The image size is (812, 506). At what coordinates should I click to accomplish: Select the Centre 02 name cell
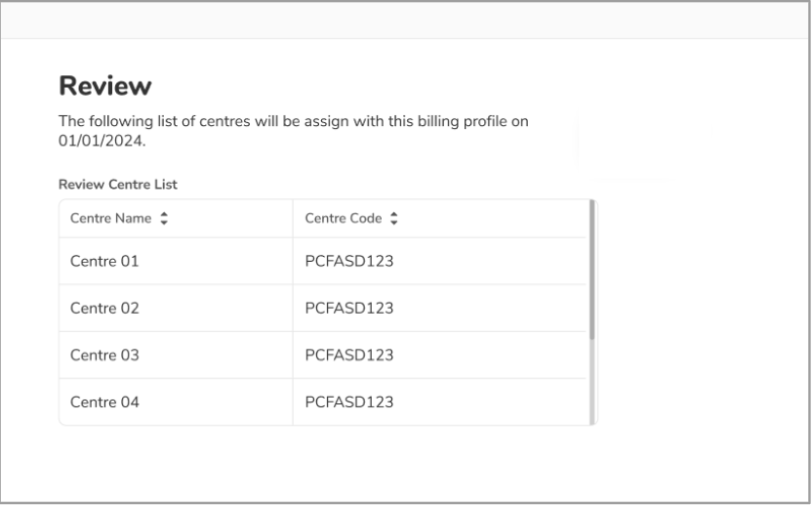[104, 309]
